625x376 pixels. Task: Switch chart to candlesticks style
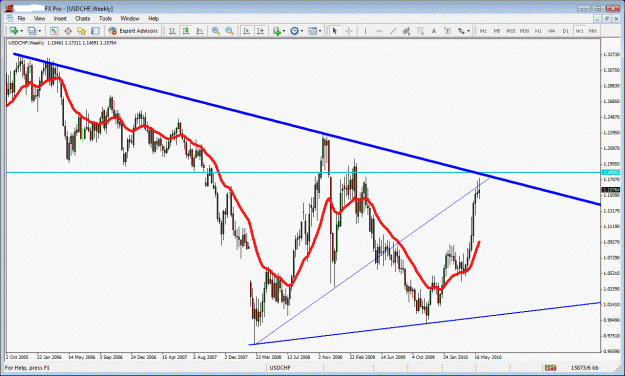186,31
